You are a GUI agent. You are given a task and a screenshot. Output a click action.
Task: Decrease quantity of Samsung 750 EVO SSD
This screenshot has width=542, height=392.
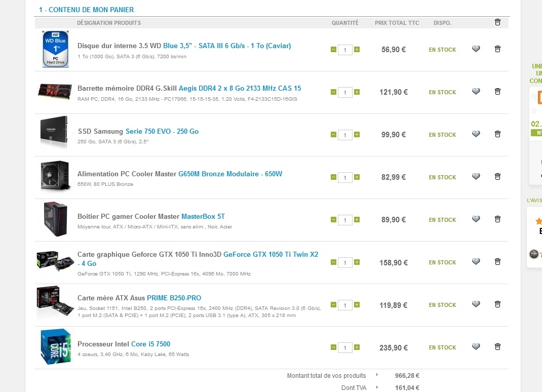(x=333, y=135)
